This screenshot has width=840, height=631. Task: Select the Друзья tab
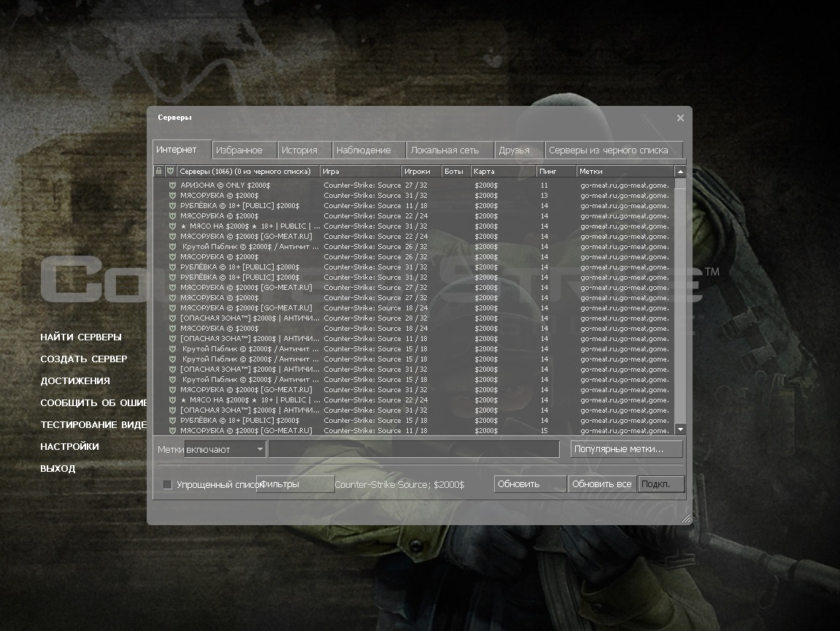tap(519, 150)
